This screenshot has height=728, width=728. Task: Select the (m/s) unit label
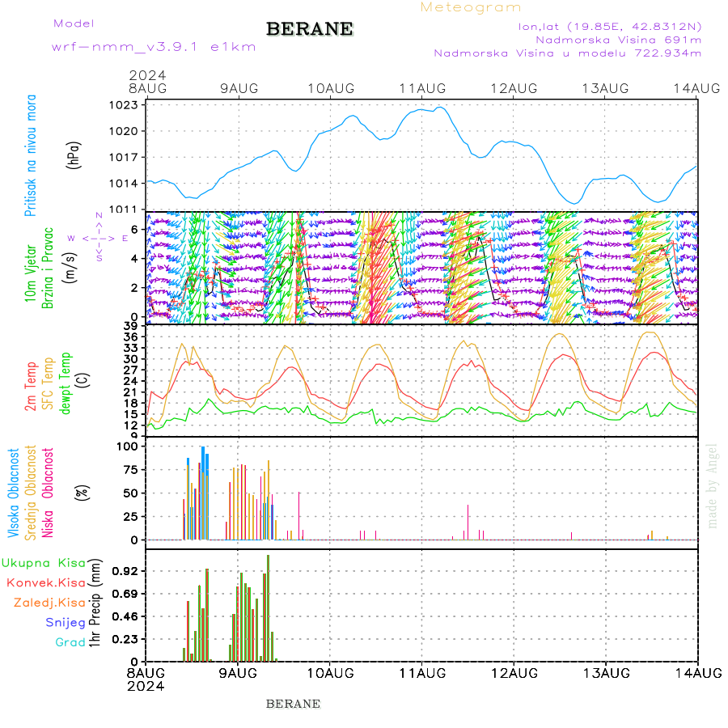(70, 268)
